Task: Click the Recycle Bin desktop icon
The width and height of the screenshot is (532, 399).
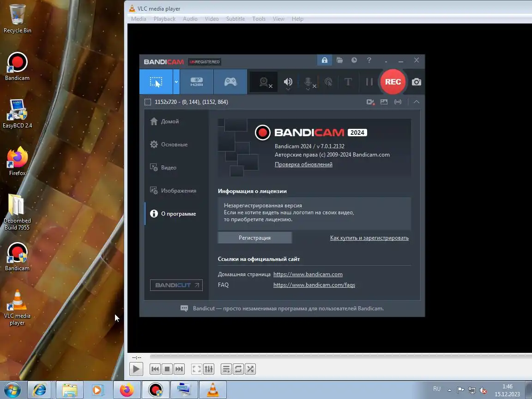Action: (17, 18)
